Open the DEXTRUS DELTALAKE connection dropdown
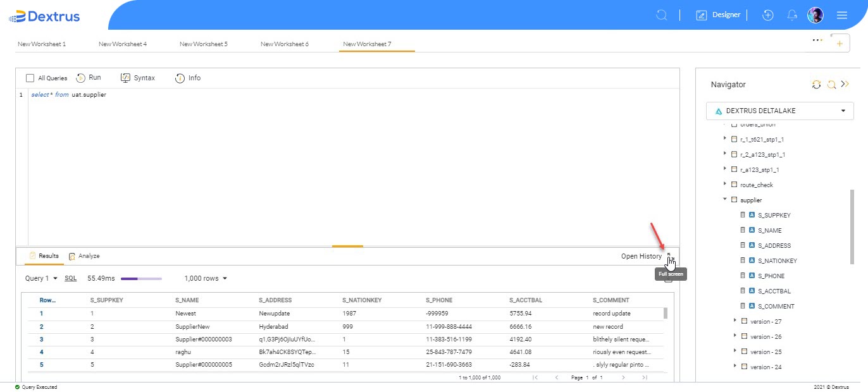 [x=780, y=111]
